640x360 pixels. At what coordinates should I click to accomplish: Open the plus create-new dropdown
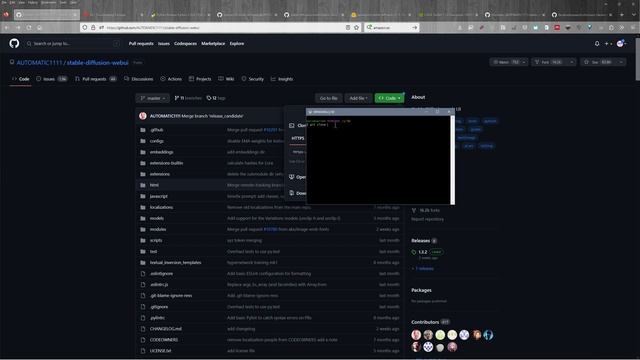coord(608,43)
